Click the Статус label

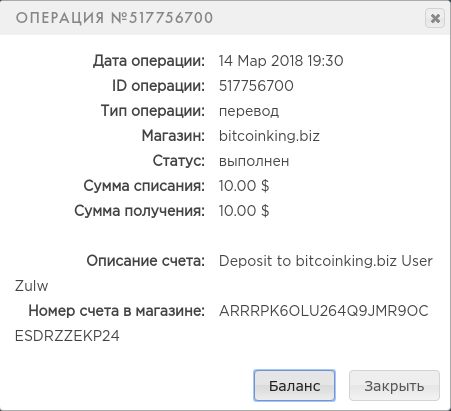click(179, 161)
